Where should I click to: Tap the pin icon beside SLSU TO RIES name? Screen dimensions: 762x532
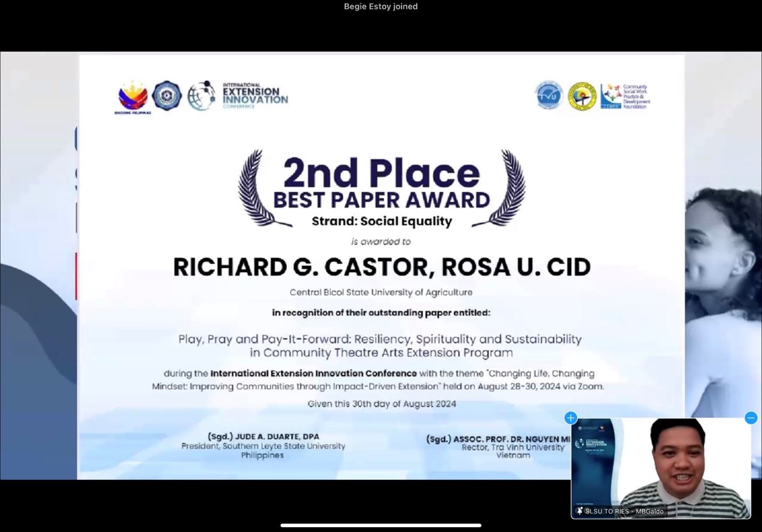click(x=580, y=511)
